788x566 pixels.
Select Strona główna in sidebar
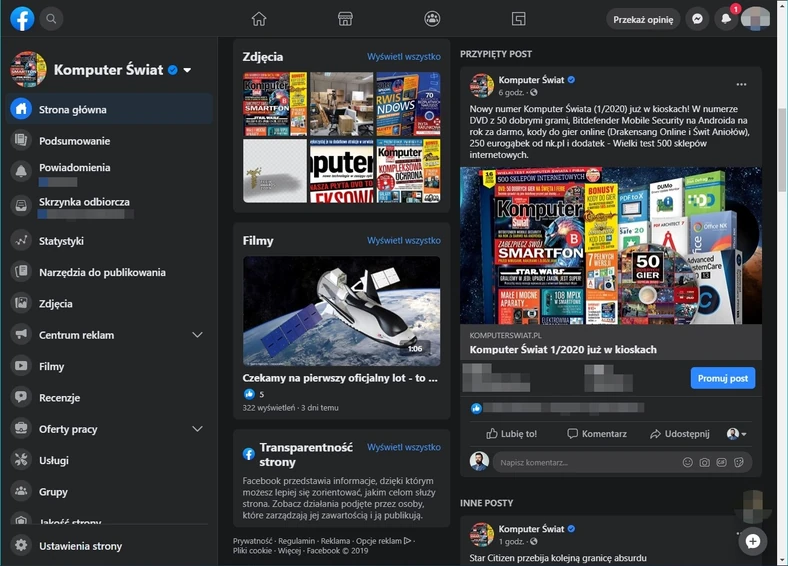[109, 109]
